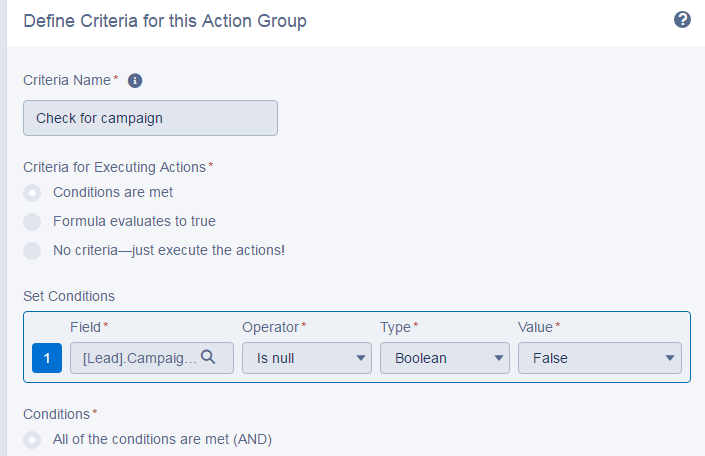This screenshot has height=456, width=705.
Task: Select the "Conditions are met" radio button
Action: click(x=33, y=192)
